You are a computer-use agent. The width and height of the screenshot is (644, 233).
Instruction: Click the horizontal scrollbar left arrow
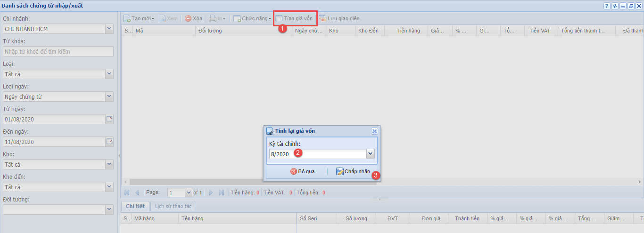point(125,182)
